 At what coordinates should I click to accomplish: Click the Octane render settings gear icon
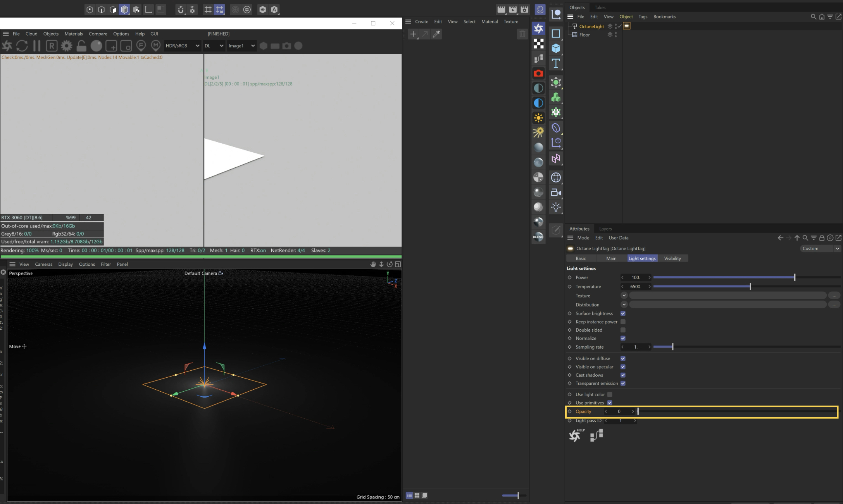tap(67, 46)
